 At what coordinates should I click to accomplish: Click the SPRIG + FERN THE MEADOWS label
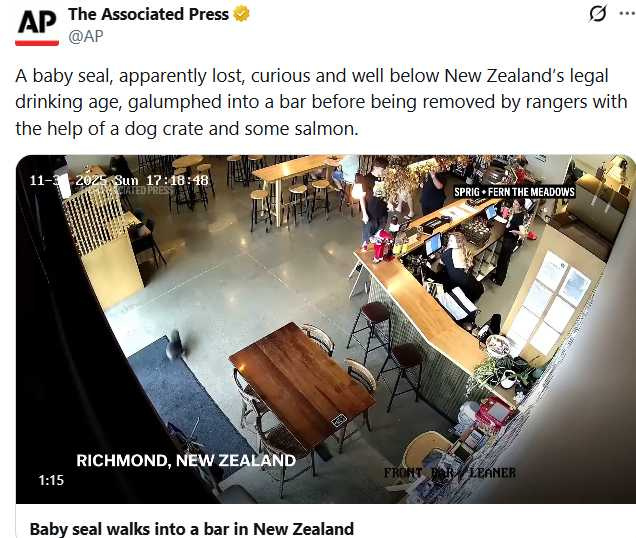514,192
